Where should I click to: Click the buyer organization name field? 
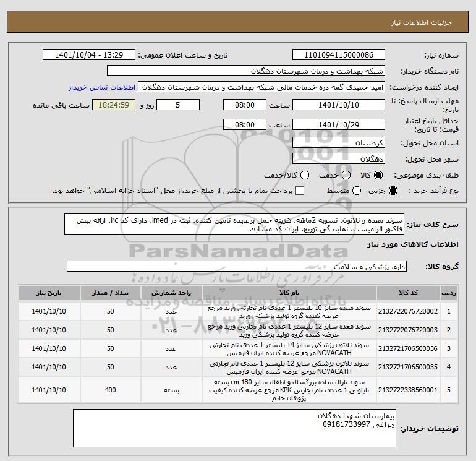pos(246,71)
